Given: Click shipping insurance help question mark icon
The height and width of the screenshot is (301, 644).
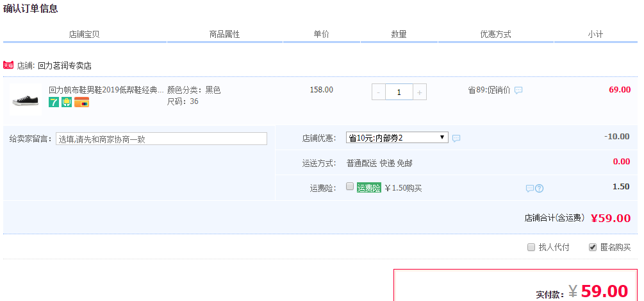Looking at the screenshot, I should (540, 188).
